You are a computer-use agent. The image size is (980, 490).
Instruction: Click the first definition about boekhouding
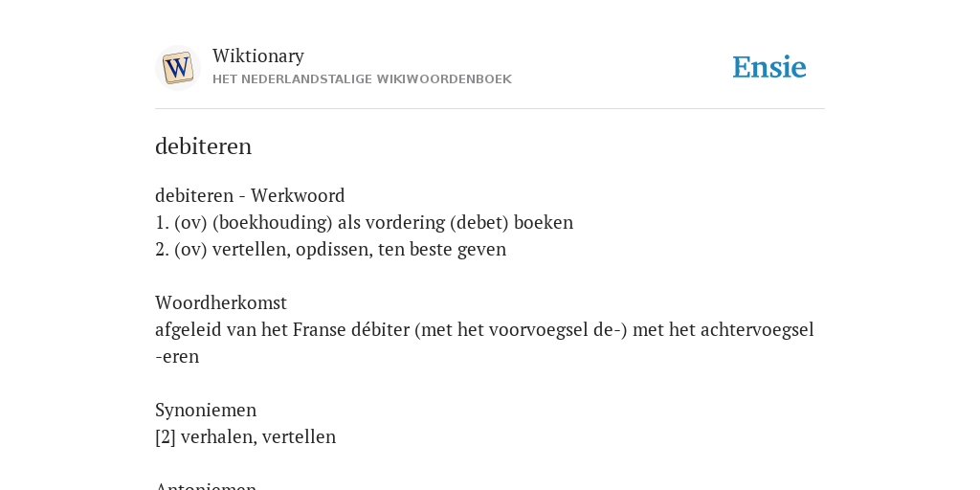point(364,222)
